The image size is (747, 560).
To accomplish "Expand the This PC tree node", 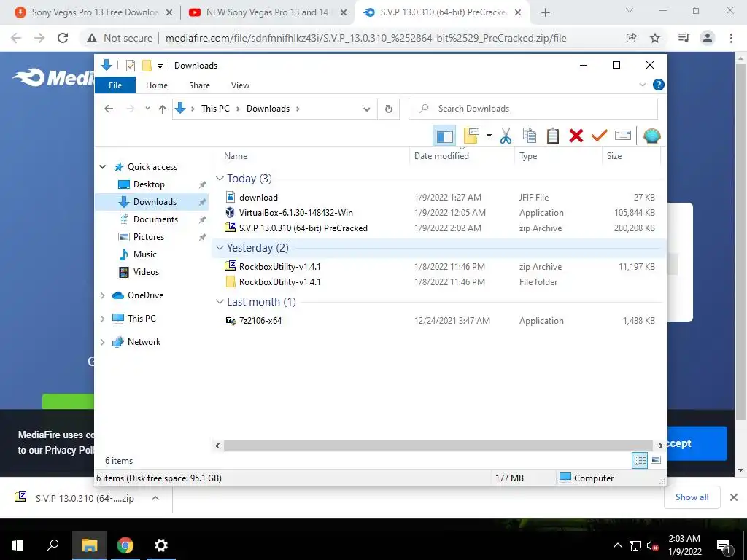I will coord(102,319).
